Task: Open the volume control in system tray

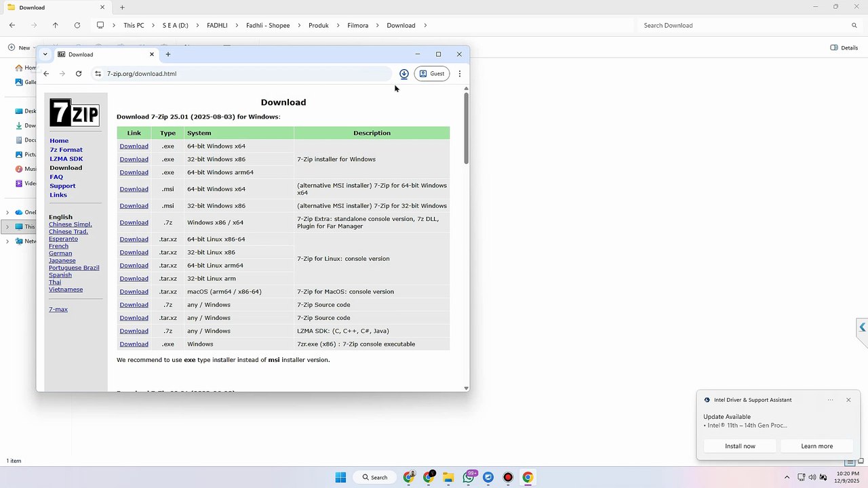Action: (812, 477)
